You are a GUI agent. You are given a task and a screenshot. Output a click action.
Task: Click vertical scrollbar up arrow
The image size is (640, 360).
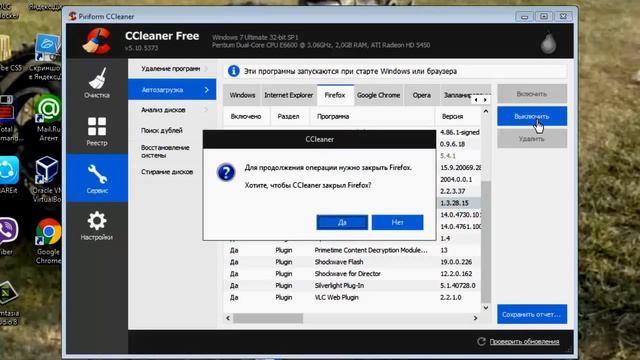click(x=486, y=111)
